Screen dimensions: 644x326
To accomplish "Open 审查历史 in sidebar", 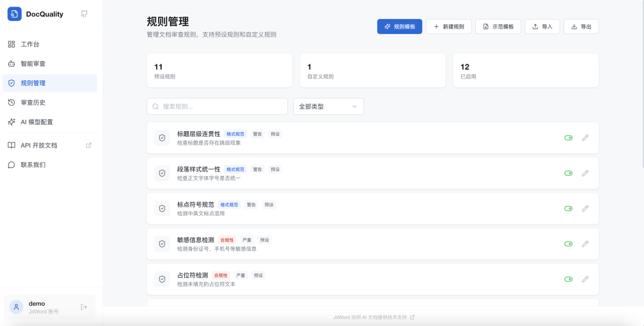I will coord(49,103).
